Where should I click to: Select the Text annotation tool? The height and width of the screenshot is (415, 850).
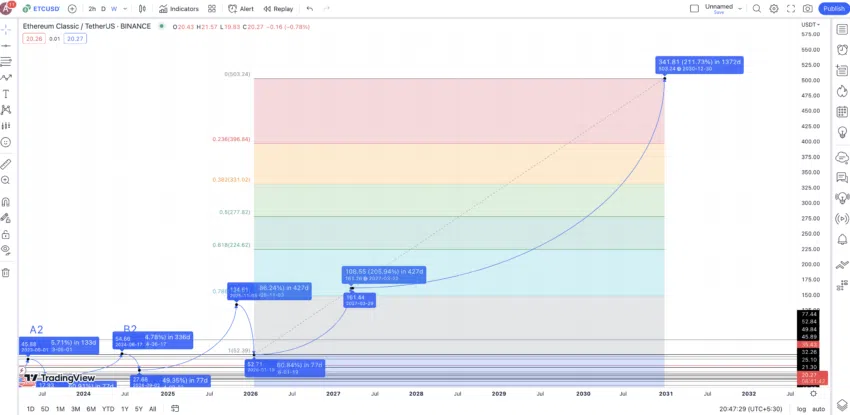tap(6, 94)
